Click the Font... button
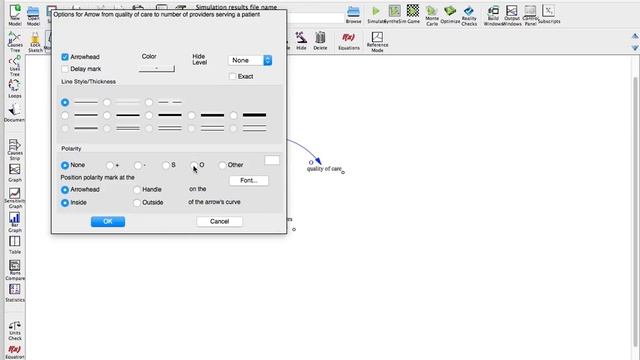 click(249, 180)
